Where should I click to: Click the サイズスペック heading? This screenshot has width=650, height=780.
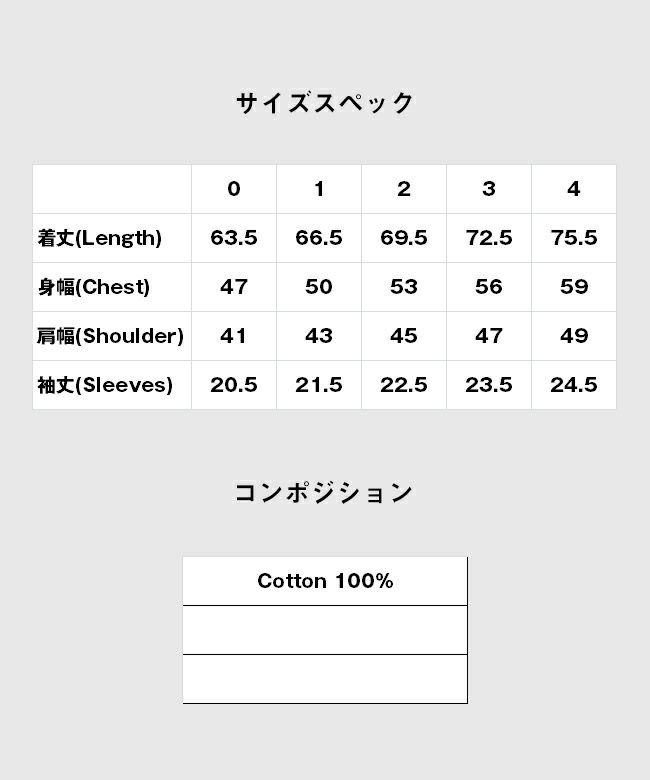coord(325,103)
